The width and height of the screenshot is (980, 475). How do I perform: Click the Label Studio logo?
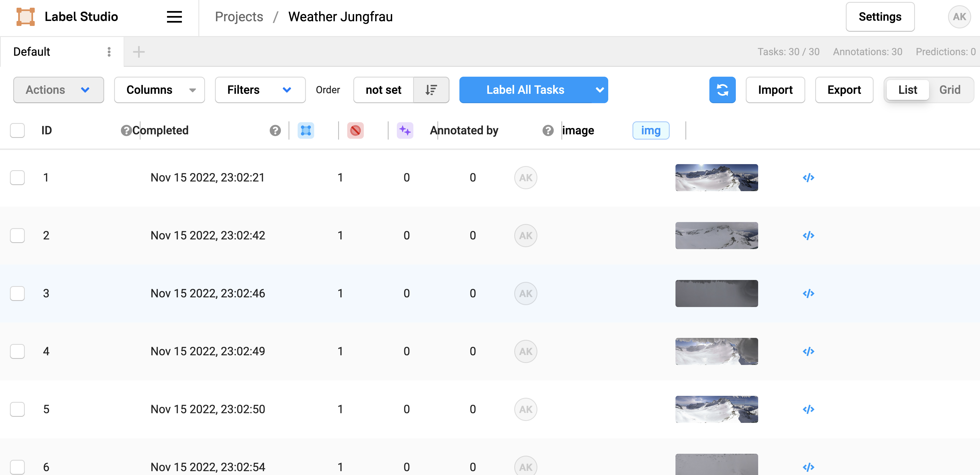[x=25, y=17]
